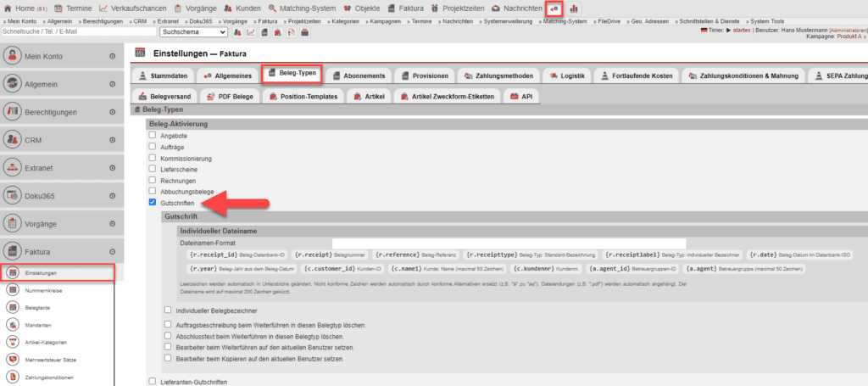The width and height of the screenshot is (868, 386).
Task: Insert the {c.kundennr} placeholder token
Action: click(547, 269)
